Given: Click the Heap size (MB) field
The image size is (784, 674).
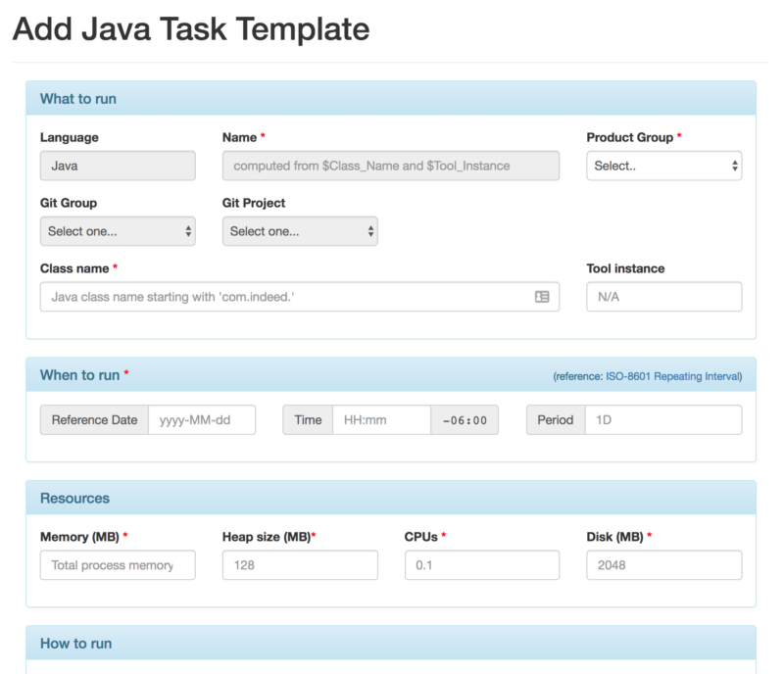Looking at the screenshot, I should [300, 565].
